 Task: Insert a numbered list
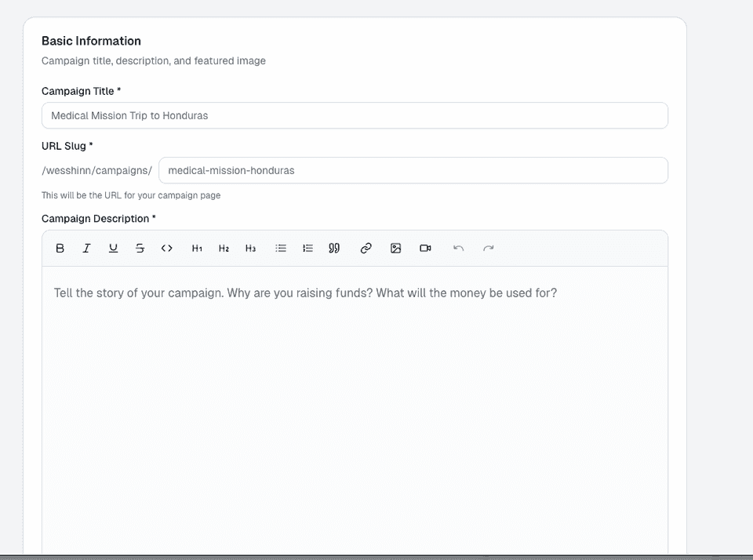point(307,249)
